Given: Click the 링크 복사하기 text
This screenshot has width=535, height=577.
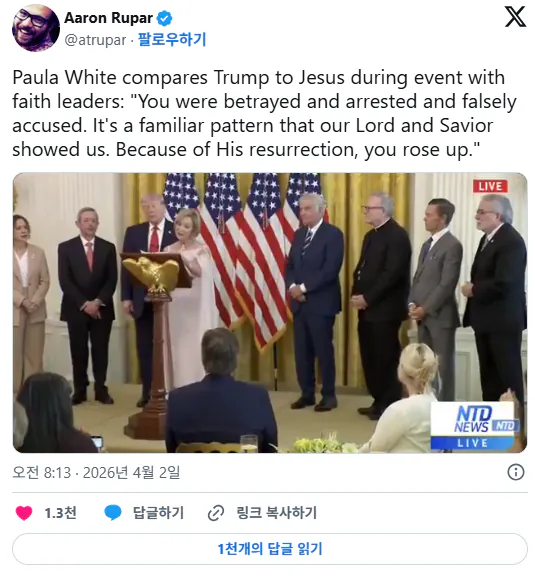Looking at the screenshot, I should (276, 513).
